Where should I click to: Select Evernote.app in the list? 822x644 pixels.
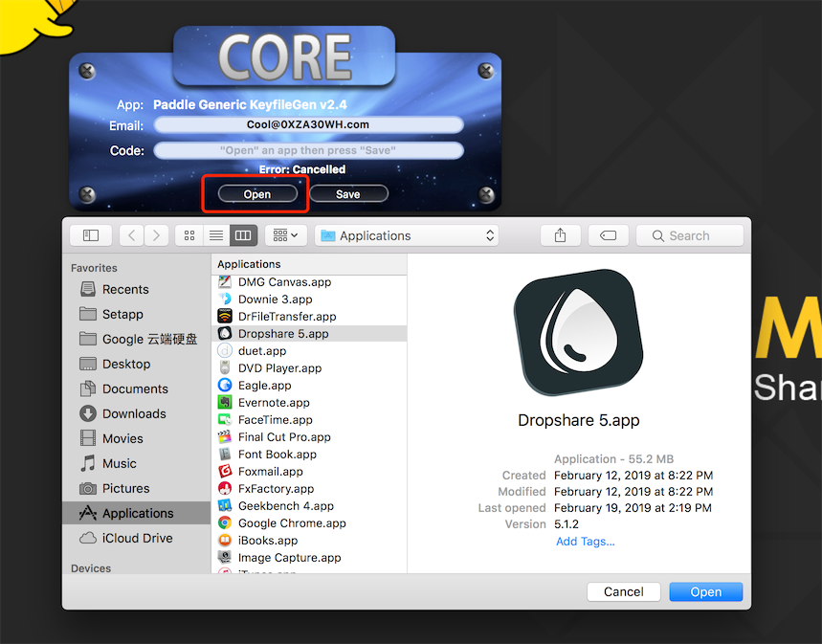click(x=309, y=403)
